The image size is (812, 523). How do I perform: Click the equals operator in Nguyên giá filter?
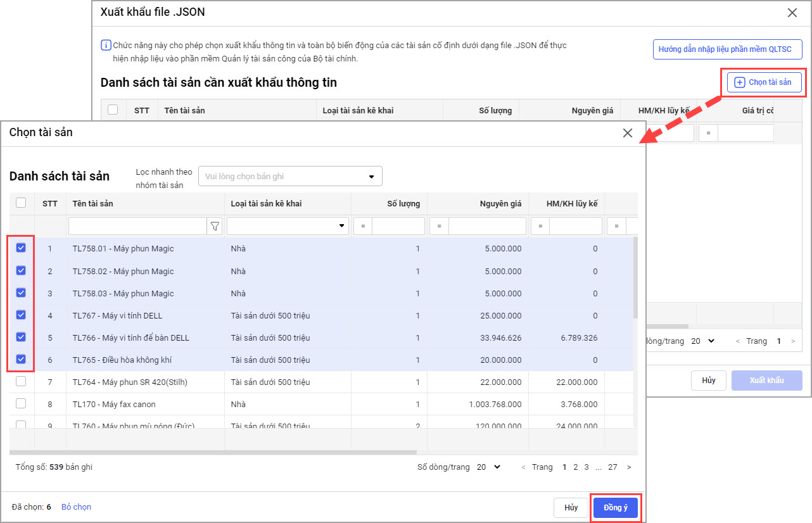439,226
